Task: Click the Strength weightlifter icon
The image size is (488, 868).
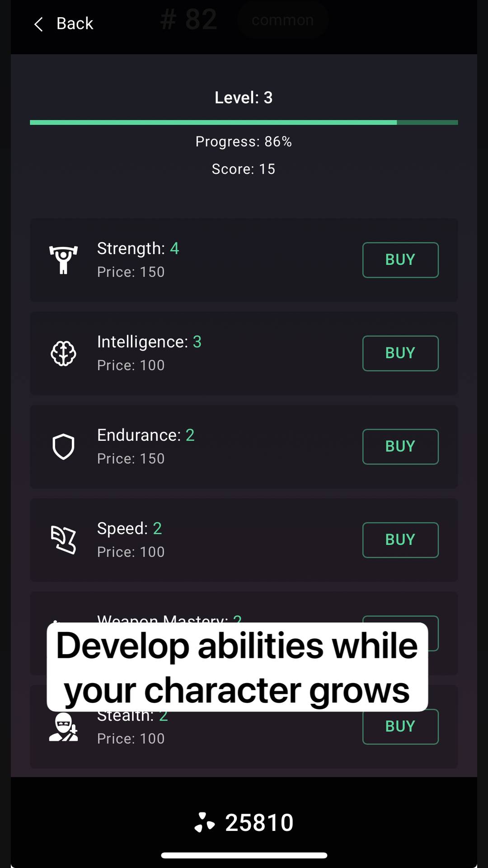Action: pos(63,260)
